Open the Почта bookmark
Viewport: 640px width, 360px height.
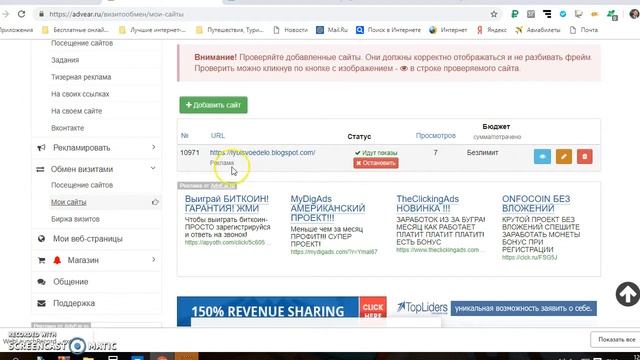tap(584, 30)
